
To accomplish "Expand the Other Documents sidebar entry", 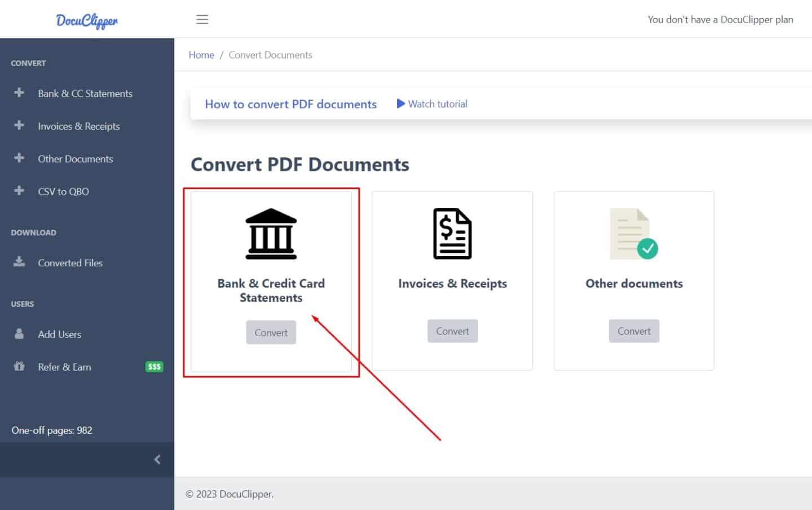I will click(x=75, y=159).
